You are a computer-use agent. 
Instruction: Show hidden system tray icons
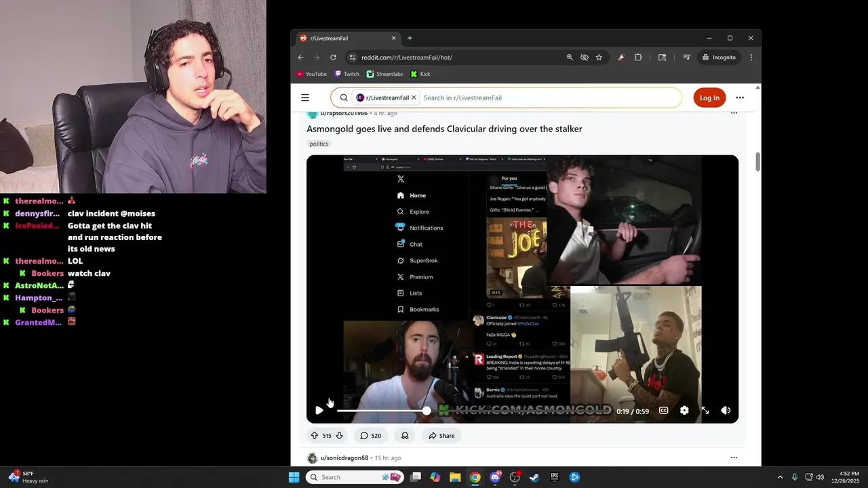[780, 477]
